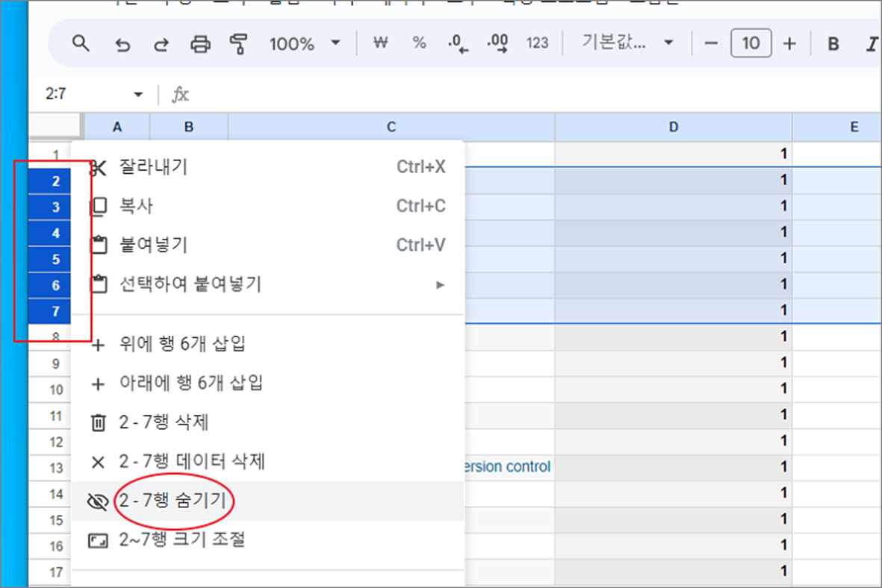
Task: Toggle bold formatting
Action: 833,44
